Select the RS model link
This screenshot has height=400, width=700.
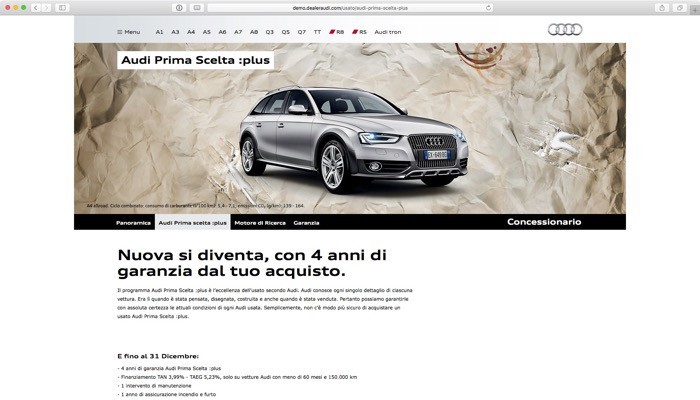pos(359,32)
